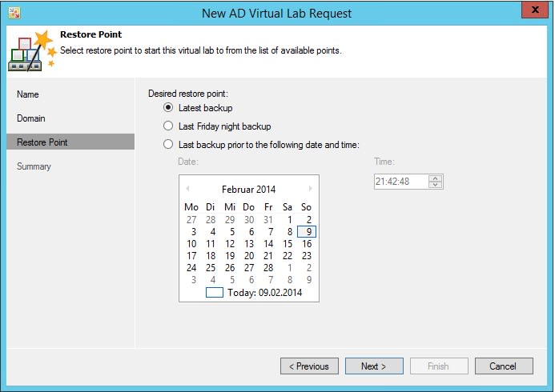The height and width of the screenshot is (392, 555).
Task: Select January 30 in the calendar
Action: (x=249, y=220)
